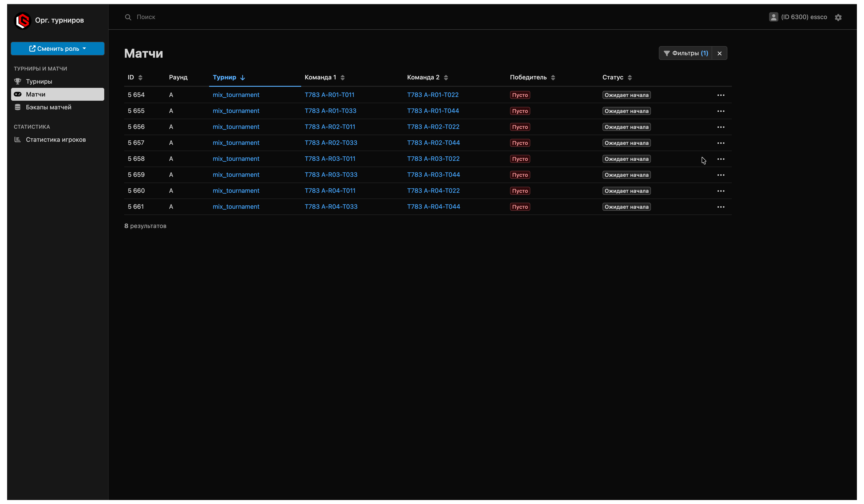Clear filters with the X button
Viewport: 864px width, 504px height.
click(719, 53)
